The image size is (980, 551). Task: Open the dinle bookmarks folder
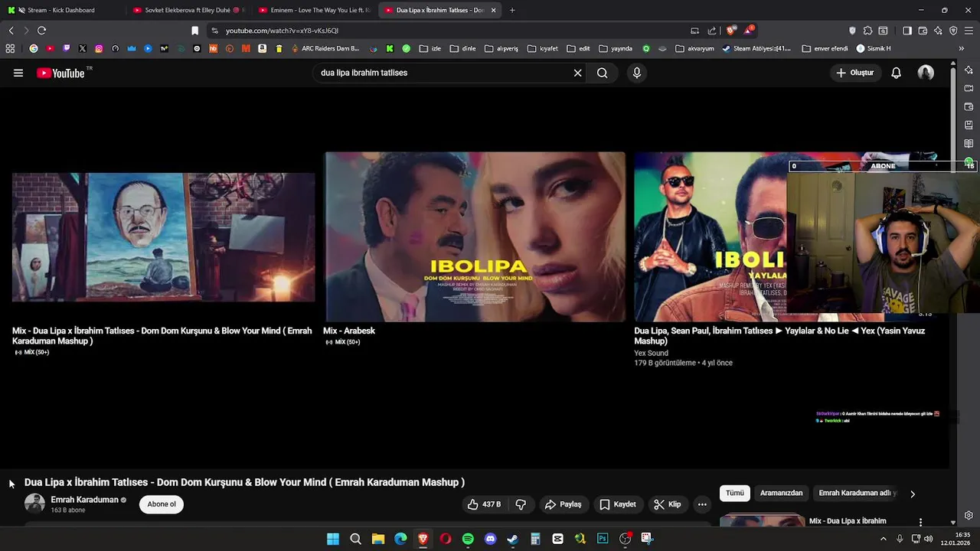coord(462,48)
